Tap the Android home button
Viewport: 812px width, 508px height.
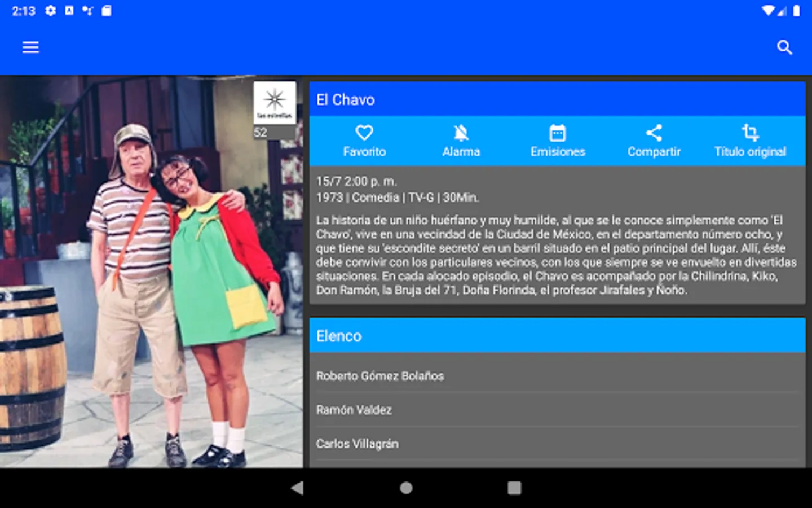(x=406, y=488)
